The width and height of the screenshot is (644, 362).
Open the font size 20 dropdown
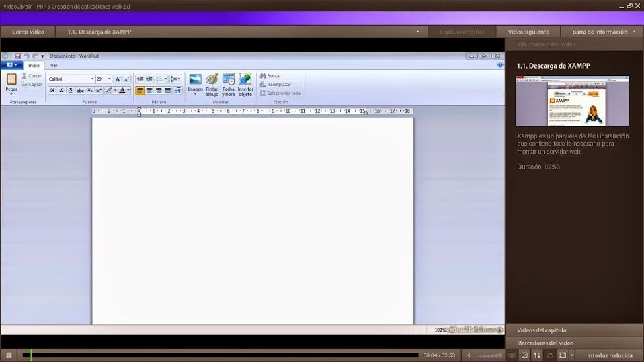(x=110, y=79)
